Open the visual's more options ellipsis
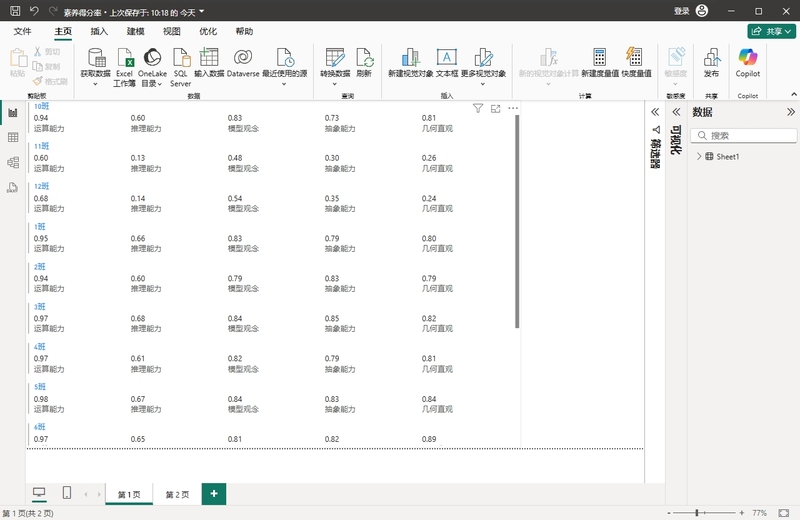Screen dimensions: 800x520 (x=513, y=108)
